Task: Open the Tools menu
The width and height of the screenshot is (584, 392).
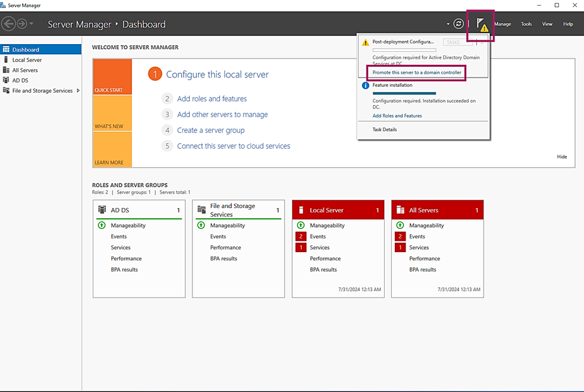Action: coord(526,24)
